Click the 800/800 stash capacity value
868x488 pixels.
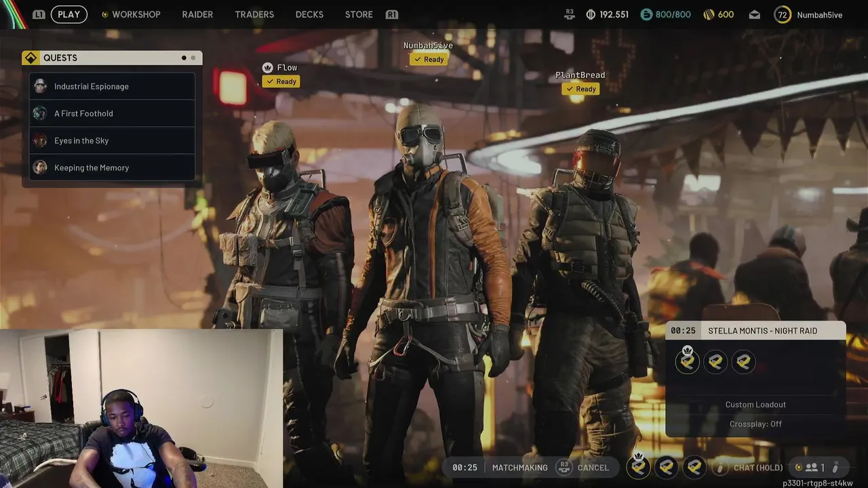pos(673,14)
